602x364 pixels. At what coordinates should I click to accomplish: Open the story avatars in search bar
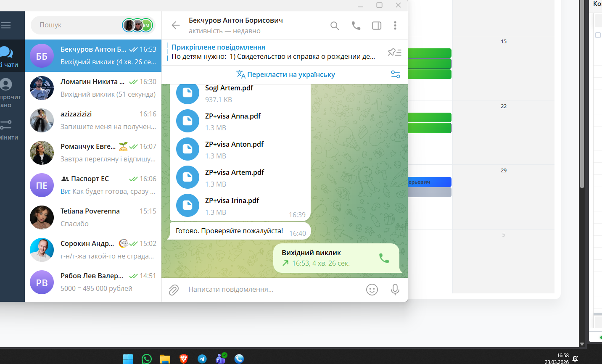pyautogui.click(x=137, y=25)
